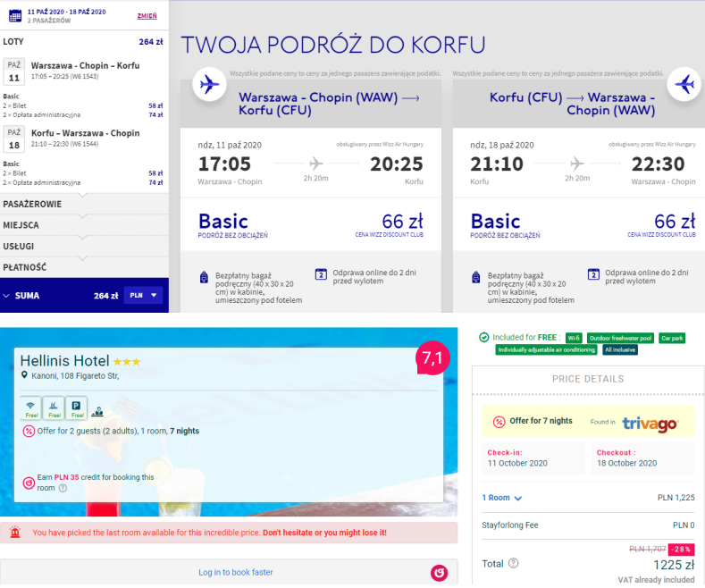The width and height of the screenshot is (705, 588).
Task: Click the calendar icon beside travel dates
Action: (x=15, y=16)
